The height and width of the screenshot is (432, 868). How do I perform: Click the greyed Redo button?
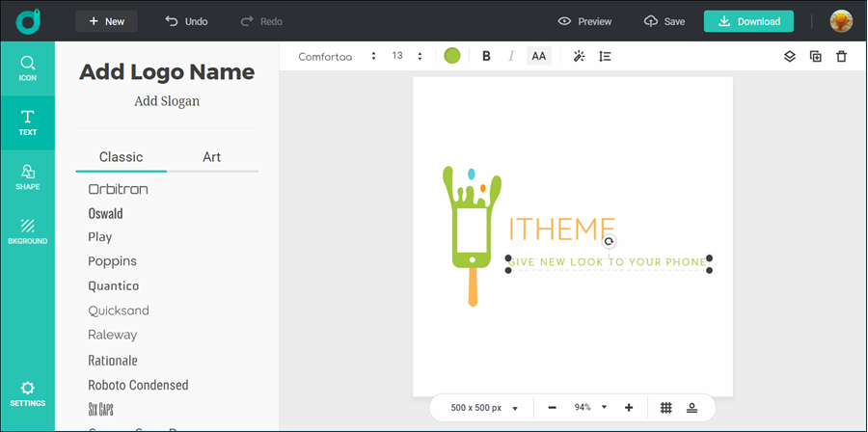(x=261, y=21)
